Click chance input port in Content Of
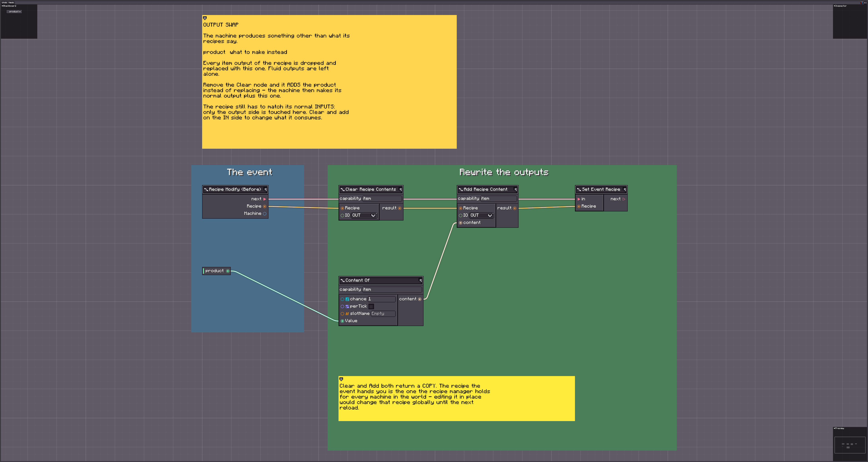This screenshot has width=868, height=462. 342,299
